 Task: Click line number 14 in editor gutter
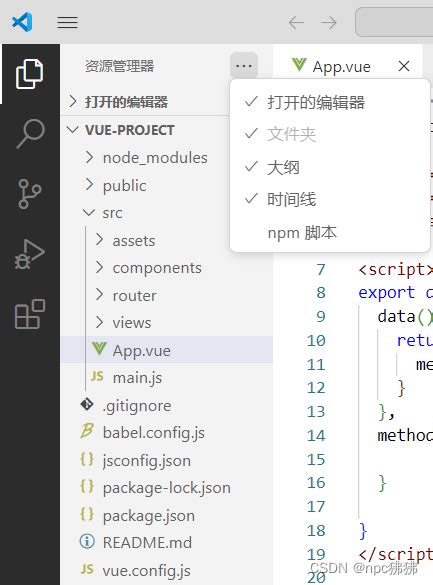click(x=316, y=435)
